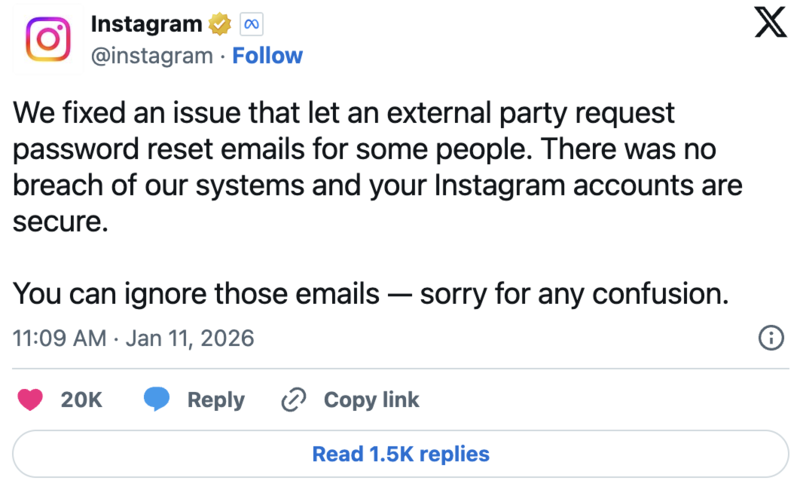Click the gold verified badge
This screenshot has width=800, height=493.
coord(220,23)
